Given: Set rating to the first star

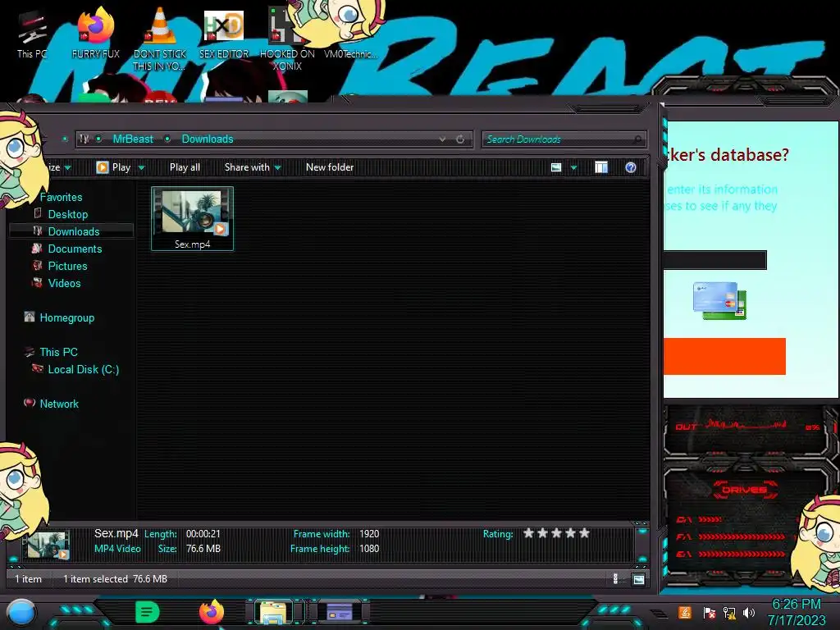Looking at the screenshot, I should (x=529, y=533).
